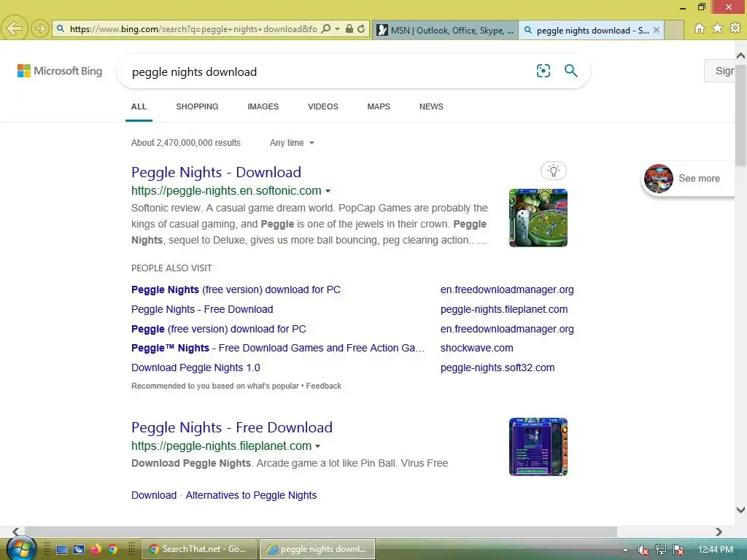Click peggle-nights.fileplanet.com in the People also visit list

504,309
